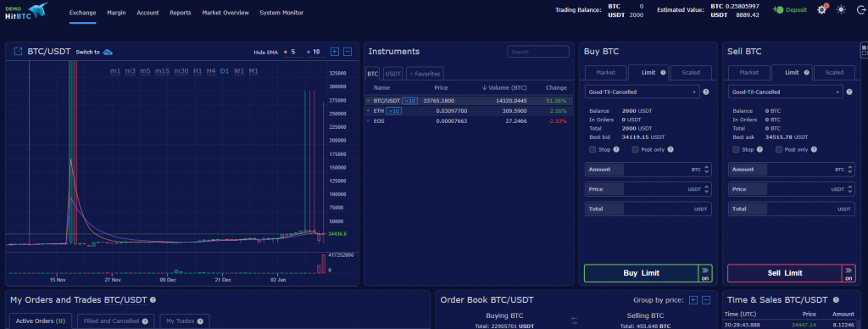This screenshot has height=329, width=868.
Task: Toggle Hide EMA on the chart
Action: 265,52
